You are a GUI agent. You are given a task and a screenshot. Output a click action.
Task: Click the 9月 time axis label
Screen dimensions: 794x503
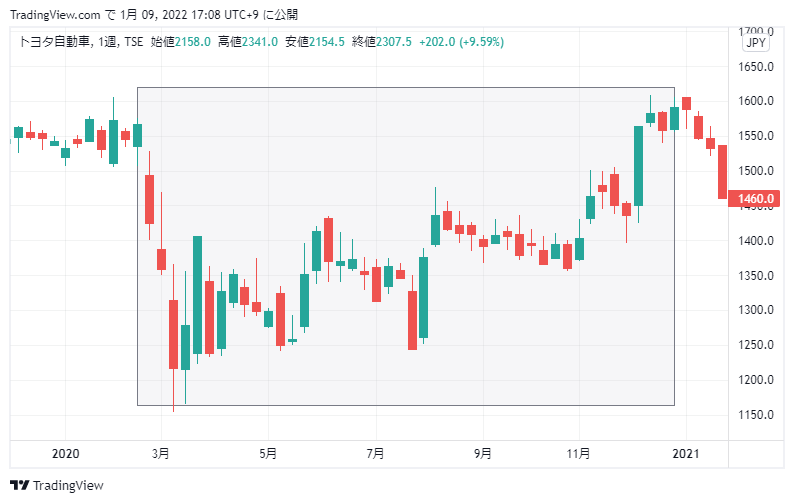point(483,453)
